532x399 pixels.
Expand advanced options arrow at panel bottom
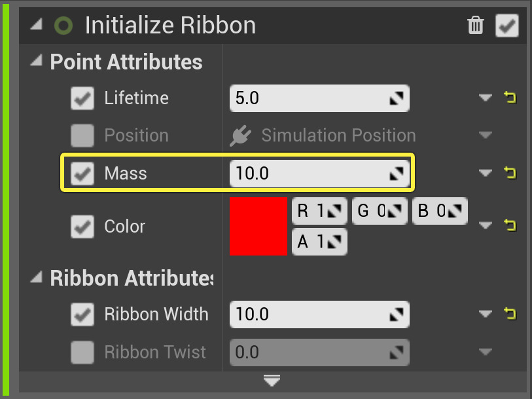pos(272,381)
